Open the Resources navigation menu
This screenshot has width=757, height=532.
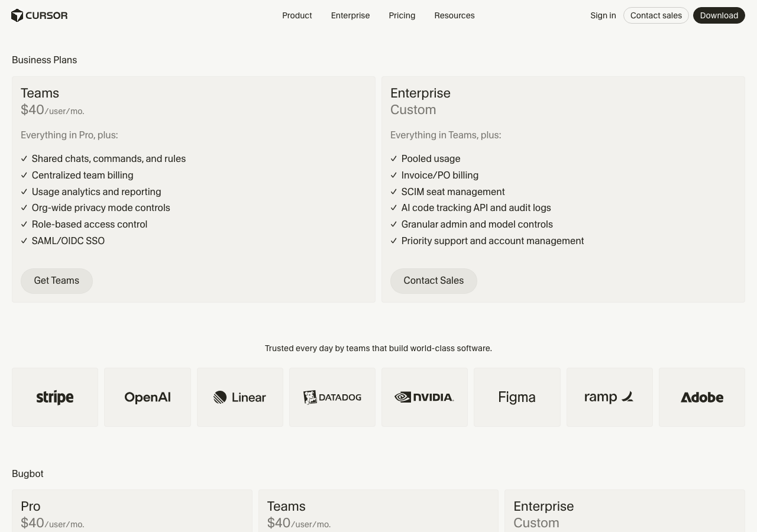pos(454,15)
